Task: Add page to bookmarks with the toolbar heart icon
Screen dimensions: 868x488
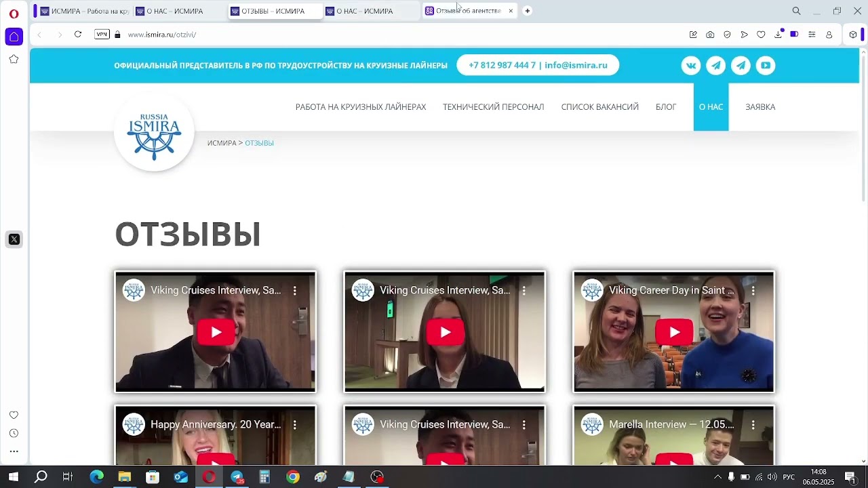Action: [x=761, y=35]
